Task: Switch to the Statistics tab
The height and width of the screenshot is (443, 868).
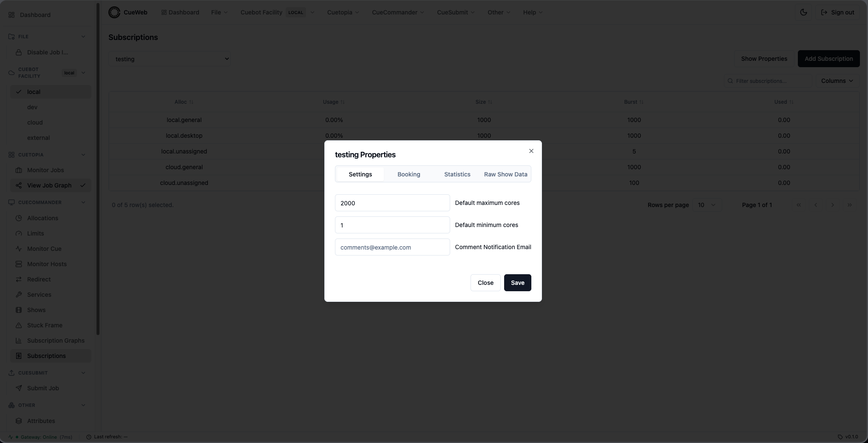Action: (x=457, y=174)
